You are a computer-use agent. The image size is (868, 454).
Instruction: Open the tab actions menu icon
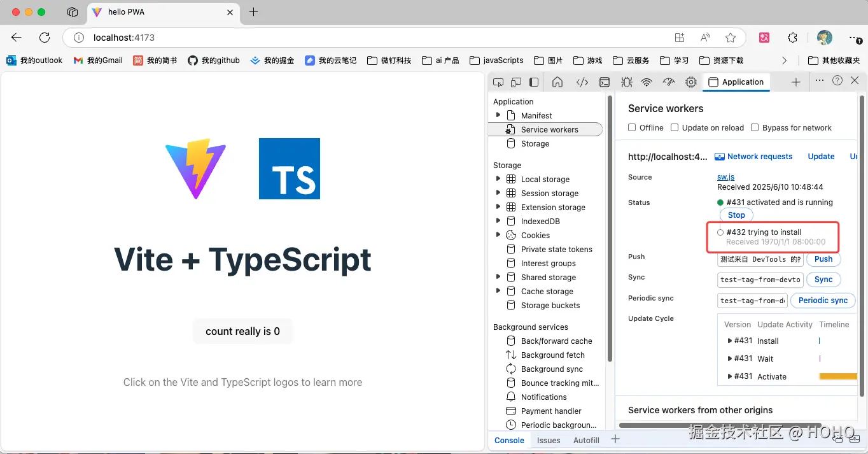[73, 12]
